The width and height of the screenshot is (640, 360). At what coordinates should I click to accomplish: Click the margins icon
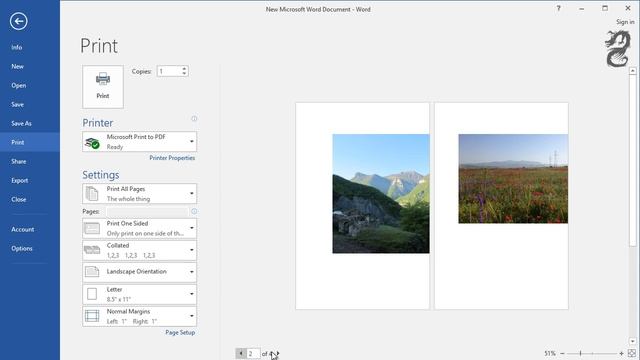[92, 316]
